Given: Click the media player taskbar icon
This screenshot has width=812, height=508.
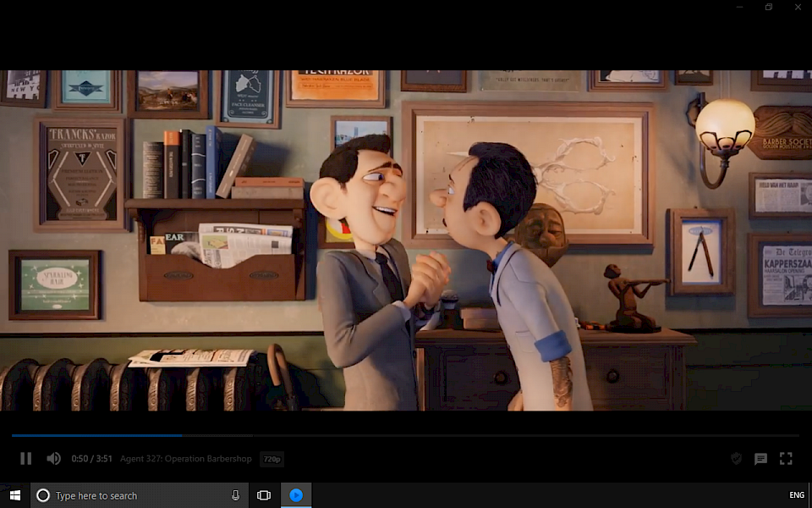Looking at the screenshot, I should pos(296,495).
